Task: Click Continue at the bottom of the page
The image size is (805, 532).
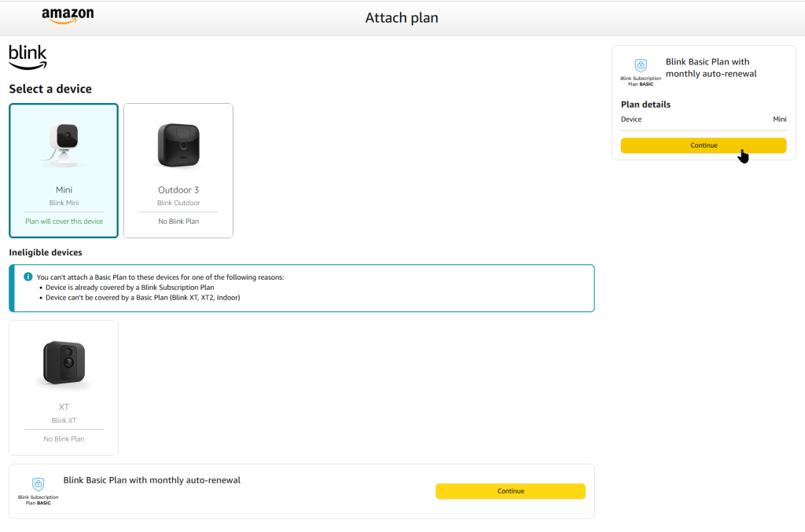Action: coord(510,491)
